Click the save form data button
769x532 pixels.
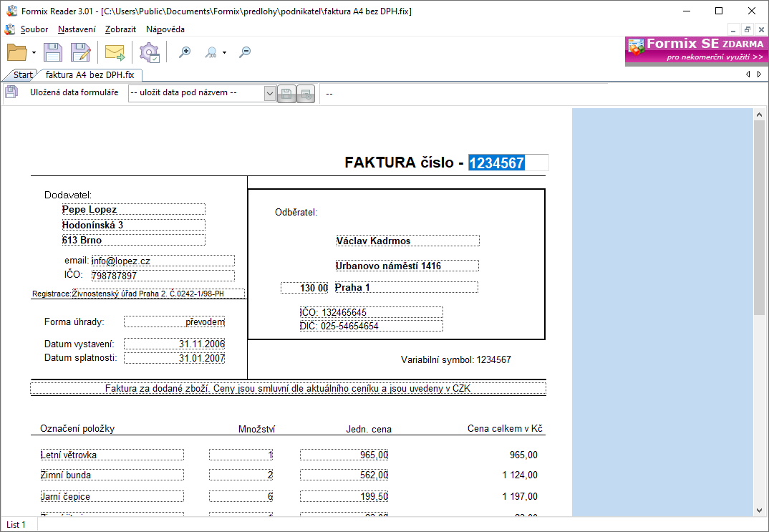pyautogui.click(x=286, y=93)
